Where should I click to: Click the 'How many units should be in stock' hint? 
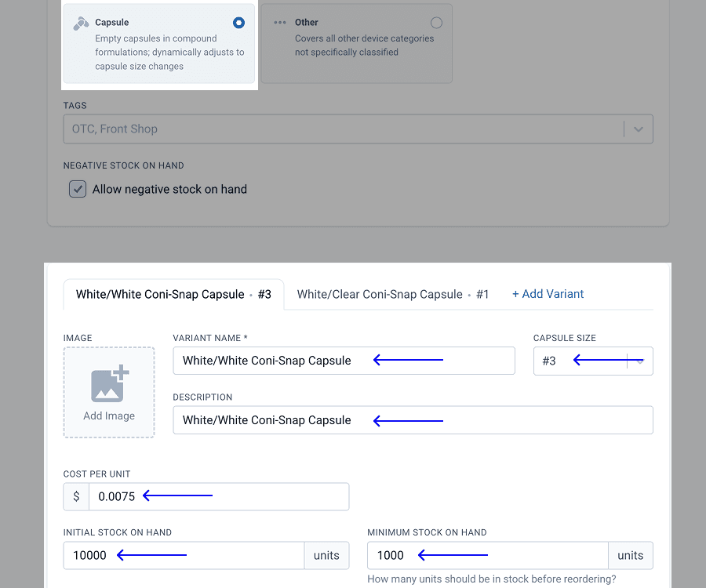492,579
